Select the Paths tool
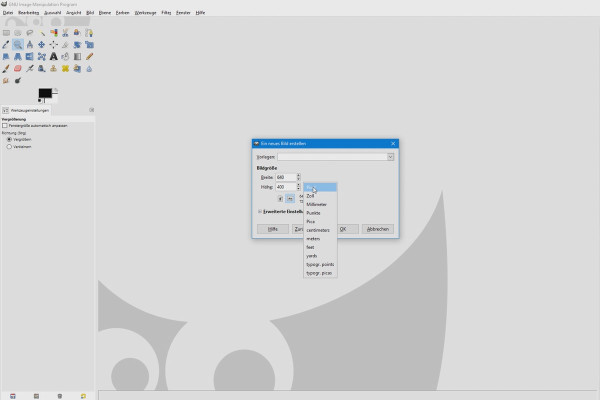 click(x=89, y=33)
